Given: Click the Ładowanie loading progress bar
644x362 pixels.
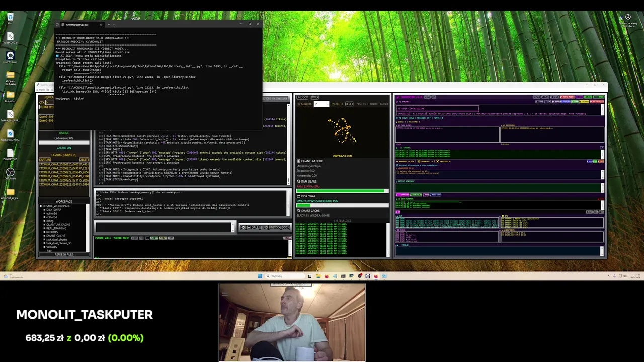Looking at the screenshot, I should (x=64, y=142).
